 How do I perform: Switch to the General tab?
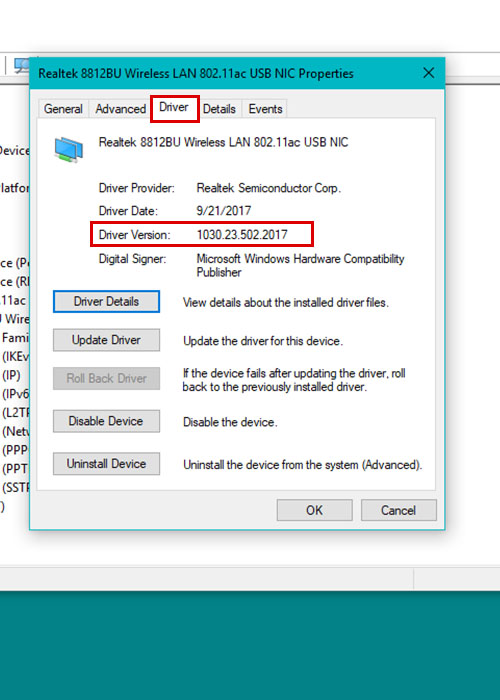pyautogui.click(x=63, y=108)
